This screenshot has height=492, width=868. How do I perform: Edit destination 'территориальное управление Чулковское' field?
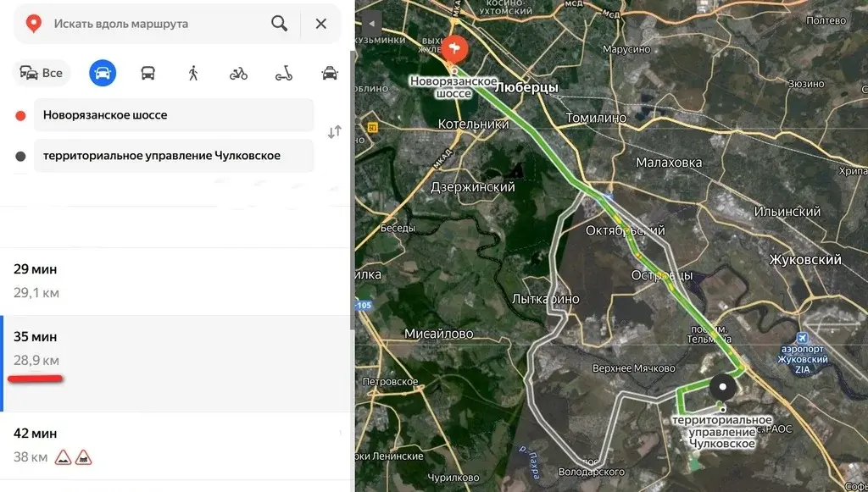(x=174, y=155)
